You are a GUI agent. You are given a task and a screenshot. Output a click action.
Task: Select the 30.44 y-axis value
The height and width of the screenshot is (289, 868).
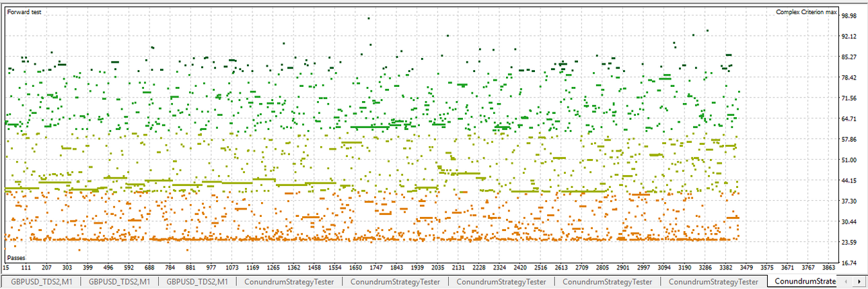pyautogui.click(x=851, y=222)
